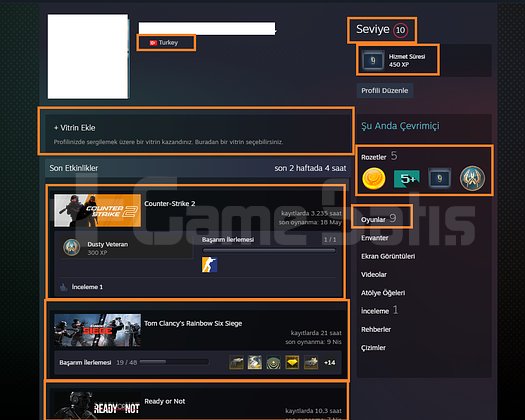Open fifth Rainbow Six Siege achievement icon
This screenshot has height=420, width=525.
[311, 363]
